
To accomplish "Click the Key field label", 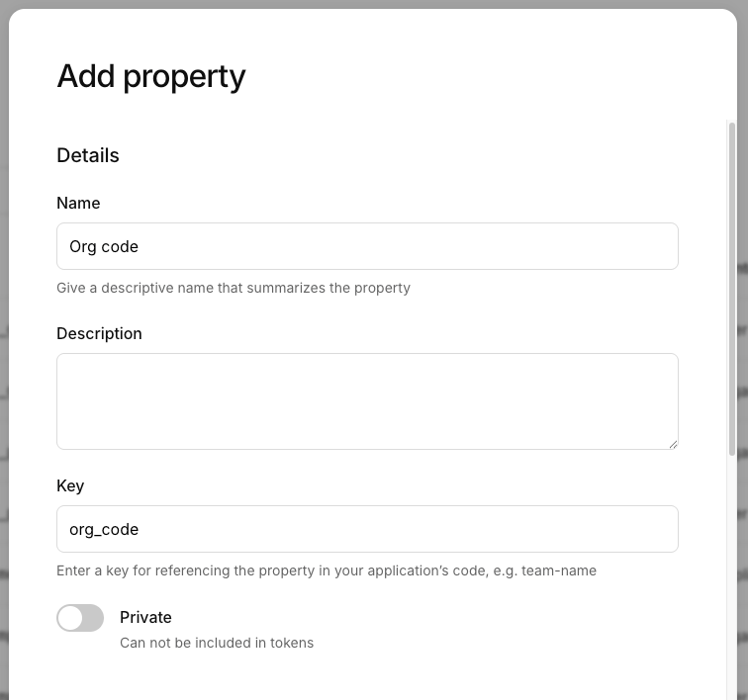I will (x=71, y=485).
